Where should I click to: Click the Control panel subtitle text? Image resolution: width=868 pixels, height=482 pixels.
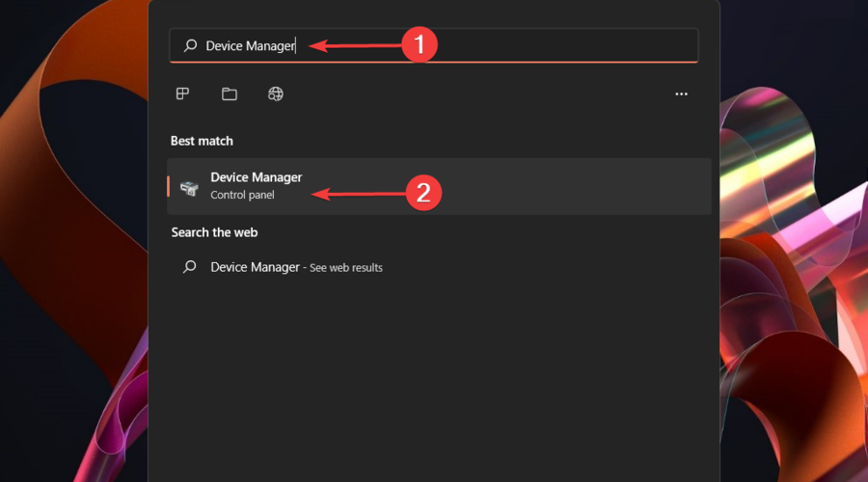click(x=242, y=195)
